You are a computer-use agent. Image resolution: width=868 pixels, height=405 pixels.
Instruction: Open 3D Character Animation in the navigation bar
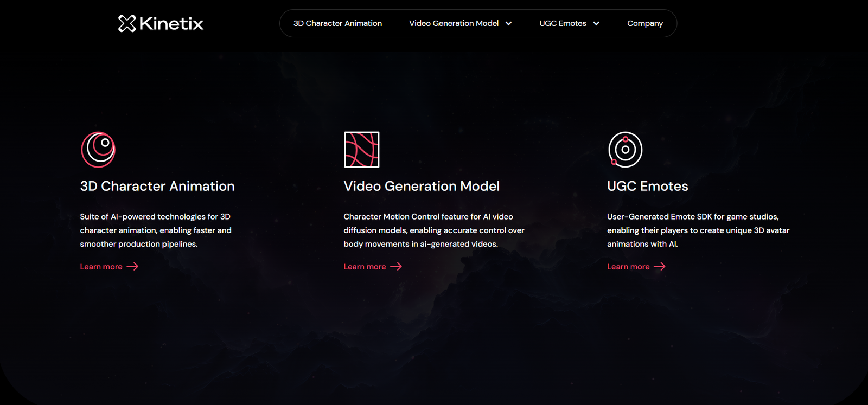[337, 23]
